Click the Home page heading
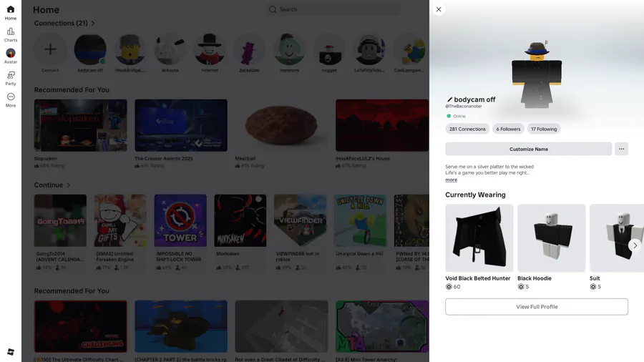This screenshot has height=362, width=644. click(x=46, y=10)
